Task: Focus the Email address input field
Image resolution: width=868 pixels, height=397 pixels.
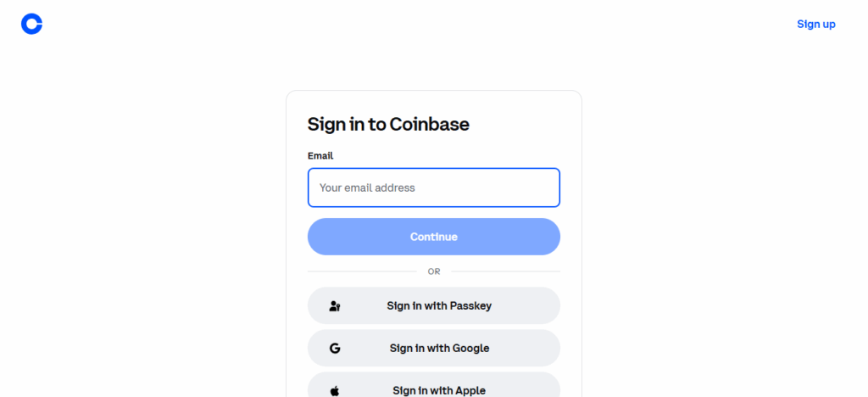Action: [433, 187]
